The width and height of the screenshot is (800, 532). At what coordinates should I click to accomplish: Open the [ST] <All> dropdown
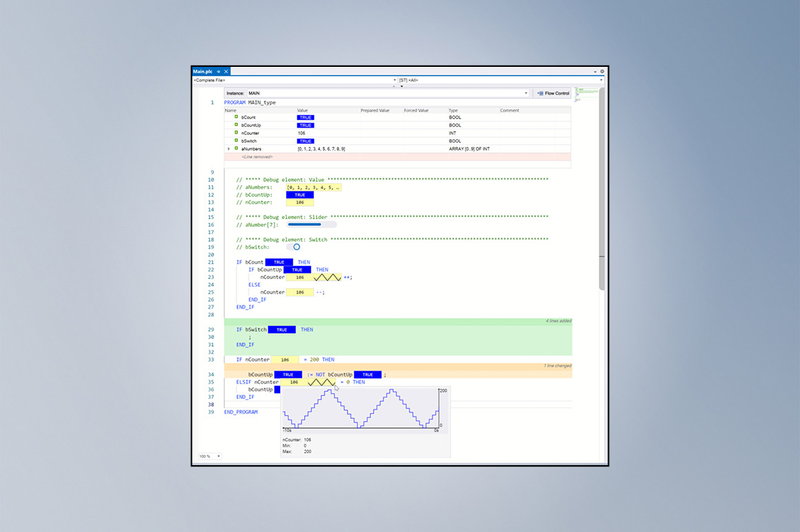click(601, 81)
